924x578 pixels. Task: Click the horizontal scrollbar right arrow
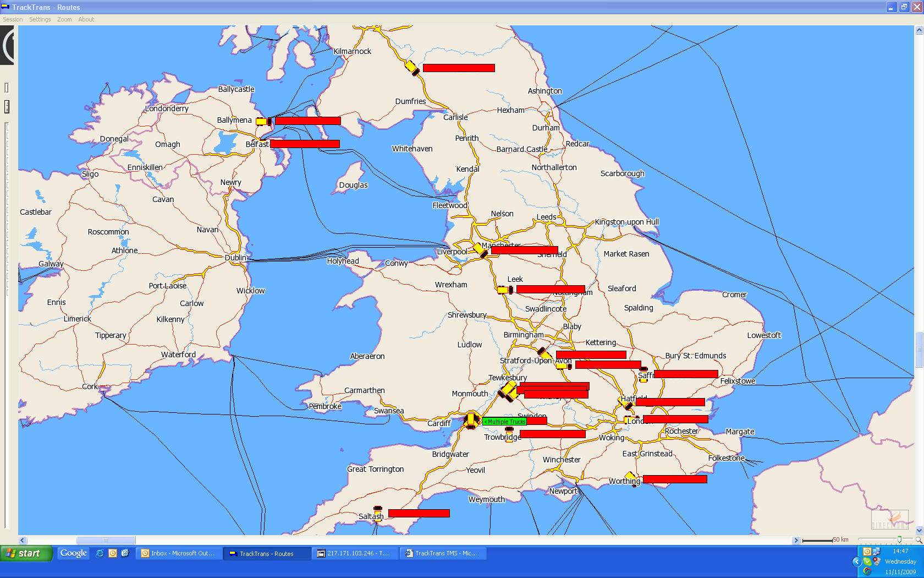coord(796,541)
